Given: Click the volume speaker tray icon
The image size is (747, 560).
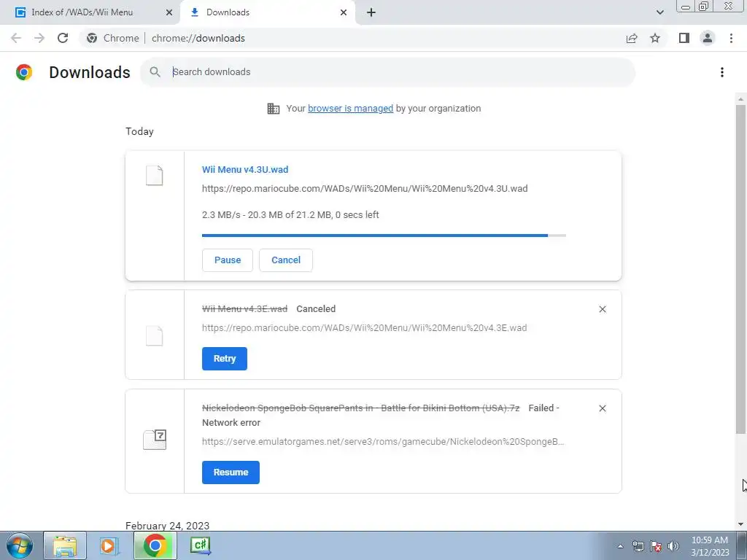Looking at the screenshot, I should tap(673, 546).
